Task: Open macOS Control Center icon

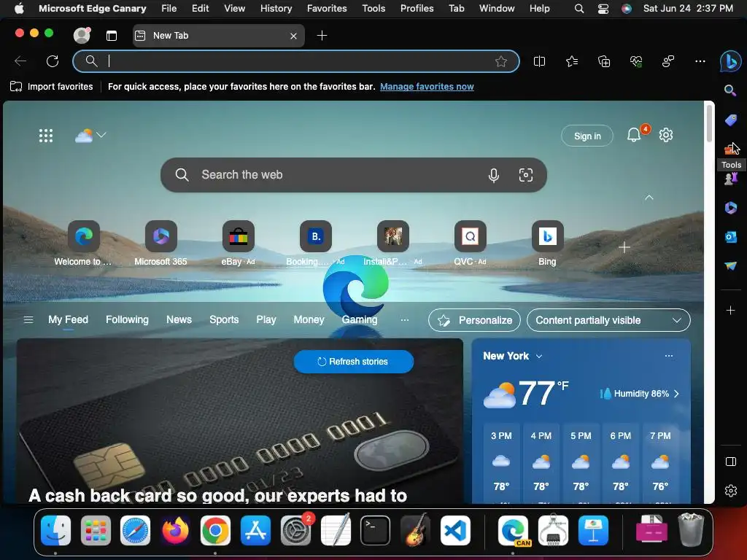Action: tap(603, 9)
